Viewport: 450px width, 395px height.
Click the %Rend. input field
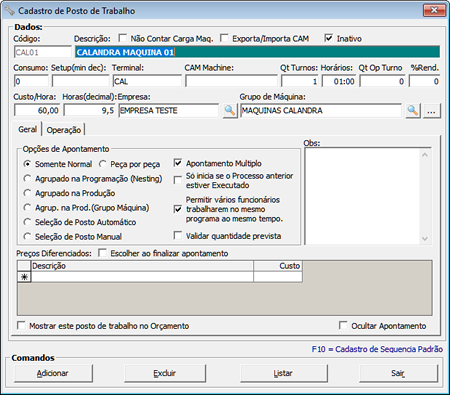(425, 81)
